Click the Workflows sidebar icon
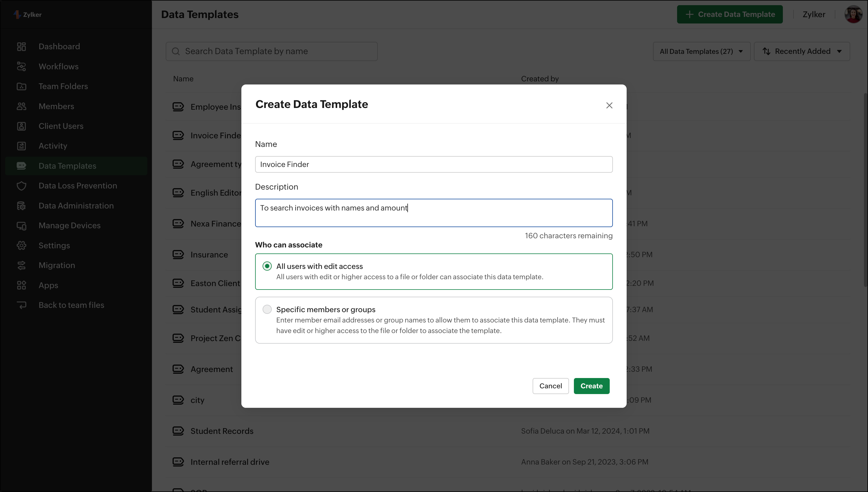 21,66
